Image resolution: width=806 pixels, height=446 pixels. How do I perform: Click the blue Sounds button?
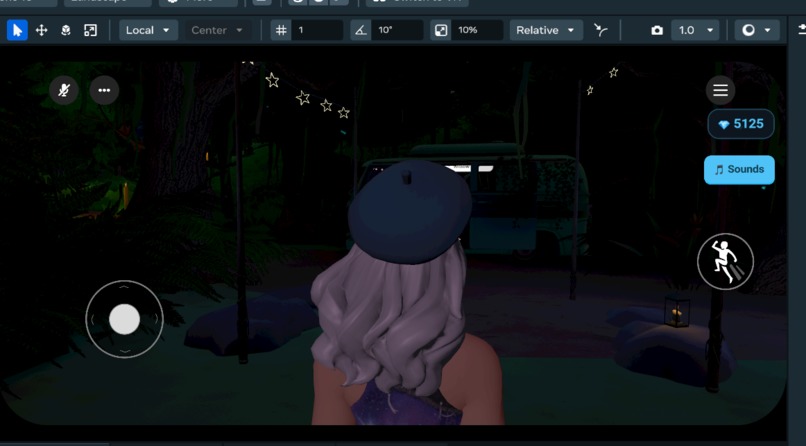[739, 170]
